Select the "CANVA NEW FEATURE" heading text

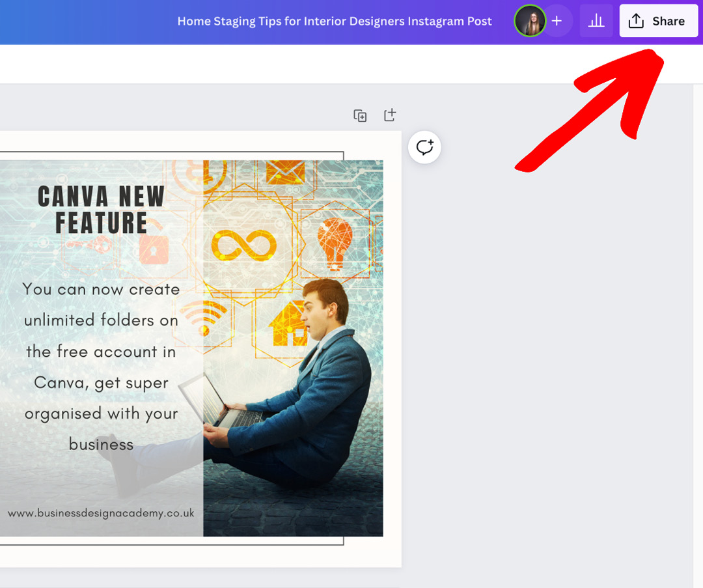[101, 209]
